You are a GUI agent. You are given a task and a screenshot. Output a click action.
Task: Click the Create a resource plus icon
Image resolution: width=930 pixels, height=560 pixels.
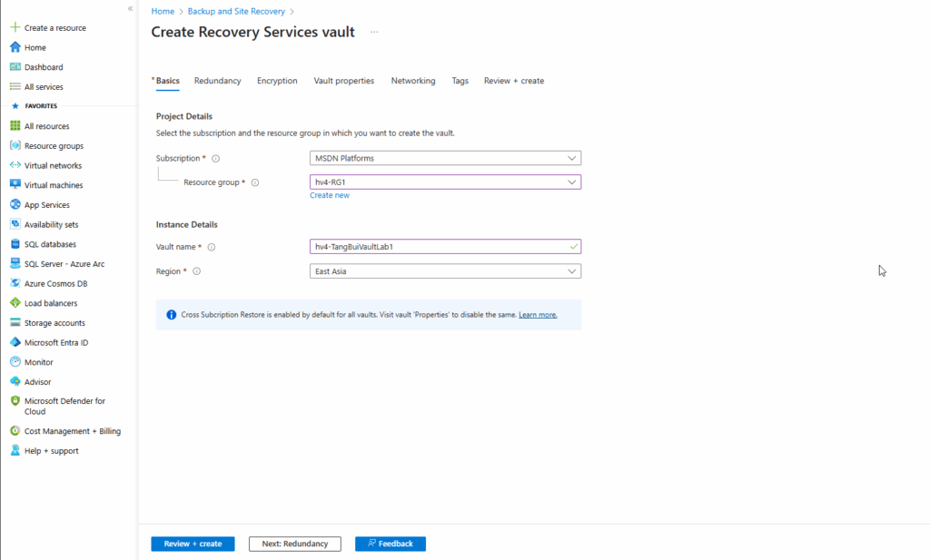(x=15, y=27)
